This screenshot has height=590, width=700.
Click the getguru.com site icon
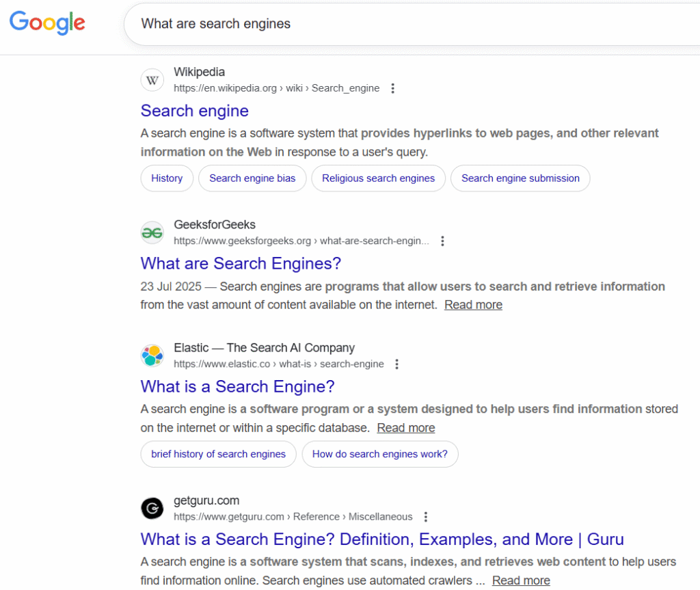pyautogui.click(x=152, y=508)
